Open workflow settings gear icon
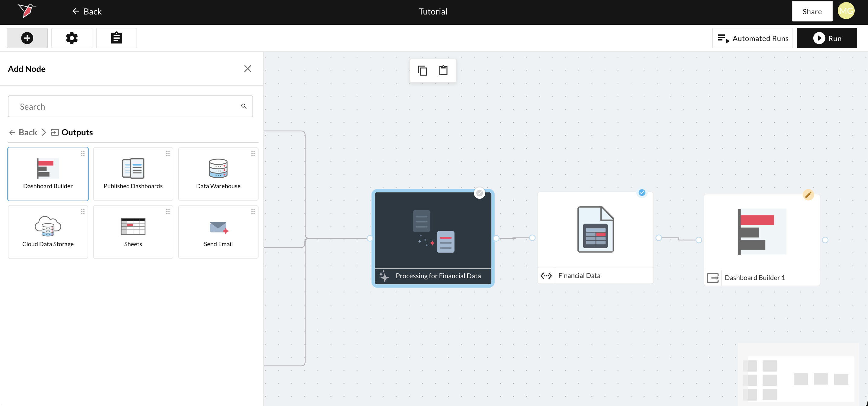Viewport: 868px width, 406px height. pos(72,38)
